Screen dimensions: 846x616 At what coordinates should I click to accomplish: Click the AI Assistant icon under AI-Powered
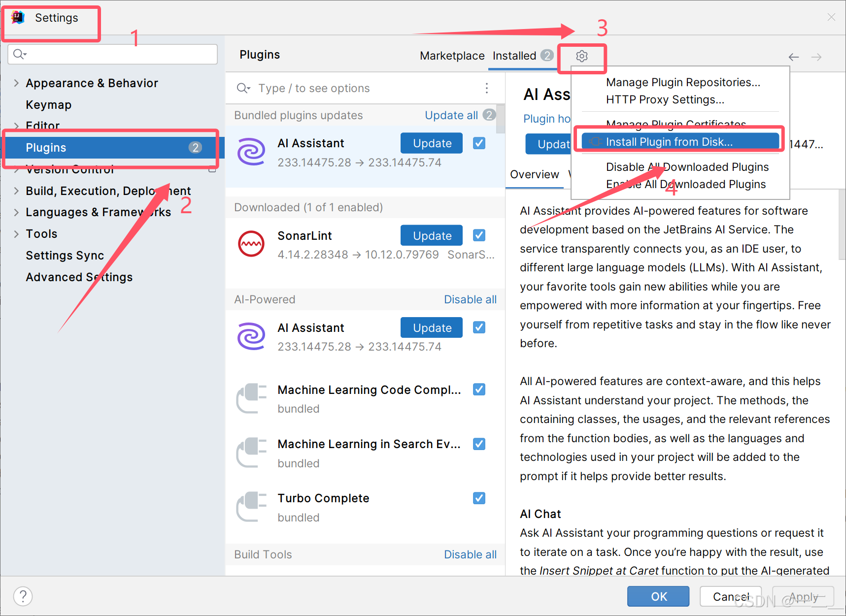point(251,336)
